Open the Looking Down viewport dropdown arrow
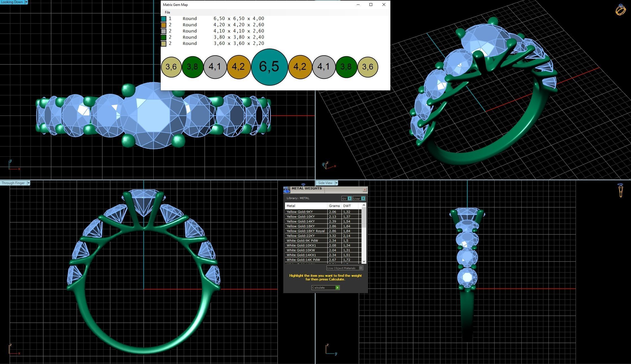 coord(26,2)
